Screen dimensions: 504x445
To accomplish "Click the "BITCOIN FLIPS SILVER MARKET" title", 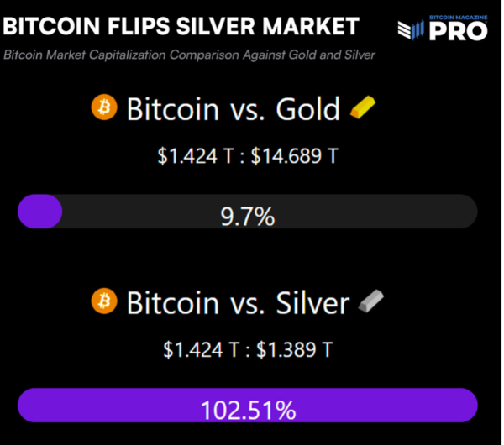I will pyautogui.click(x=181, y=26).
